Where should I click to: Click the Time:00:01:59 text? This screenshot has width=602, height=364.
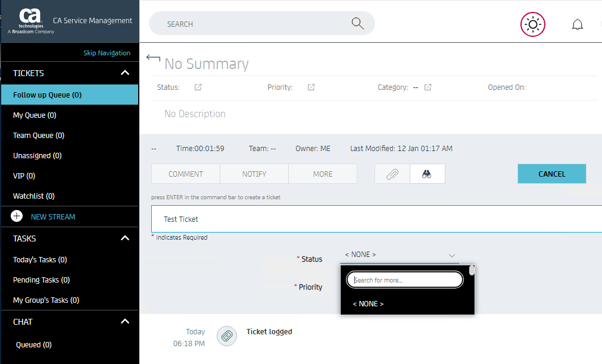coord(200,149)
